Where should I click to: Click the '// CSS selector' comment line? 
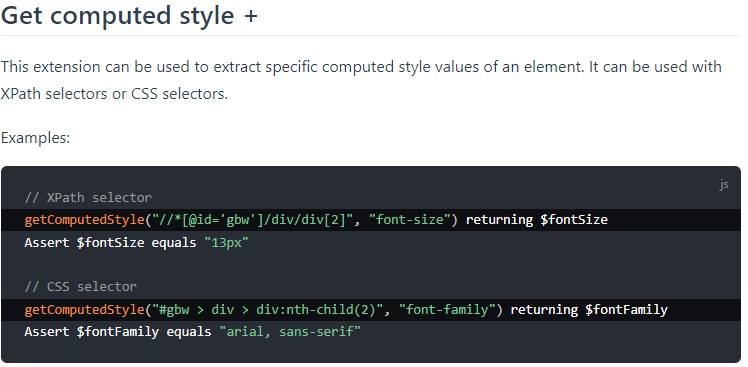tap(81, 286)
